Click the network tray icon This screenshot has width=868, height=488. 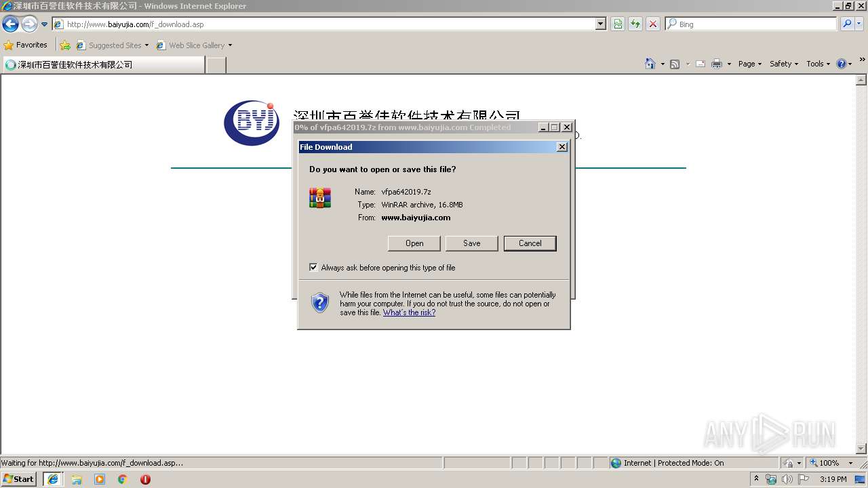[x=771, y=479]
